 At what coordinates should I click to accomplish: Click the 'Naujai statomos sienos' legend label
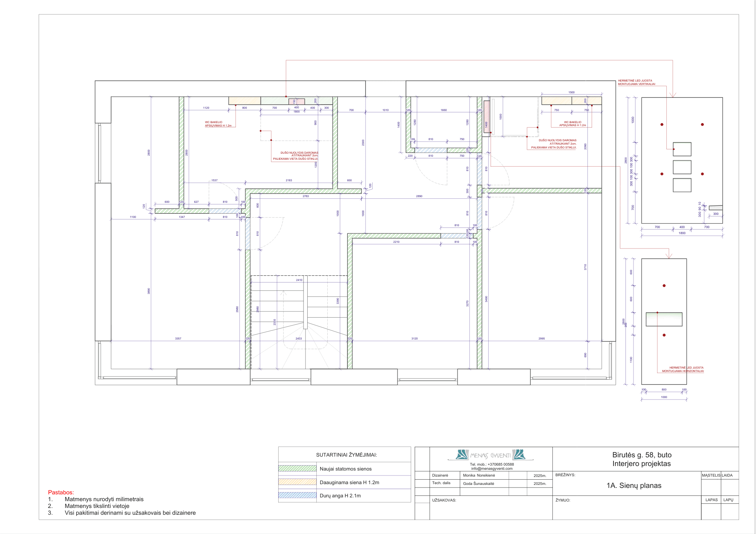[x=345, y=469]
